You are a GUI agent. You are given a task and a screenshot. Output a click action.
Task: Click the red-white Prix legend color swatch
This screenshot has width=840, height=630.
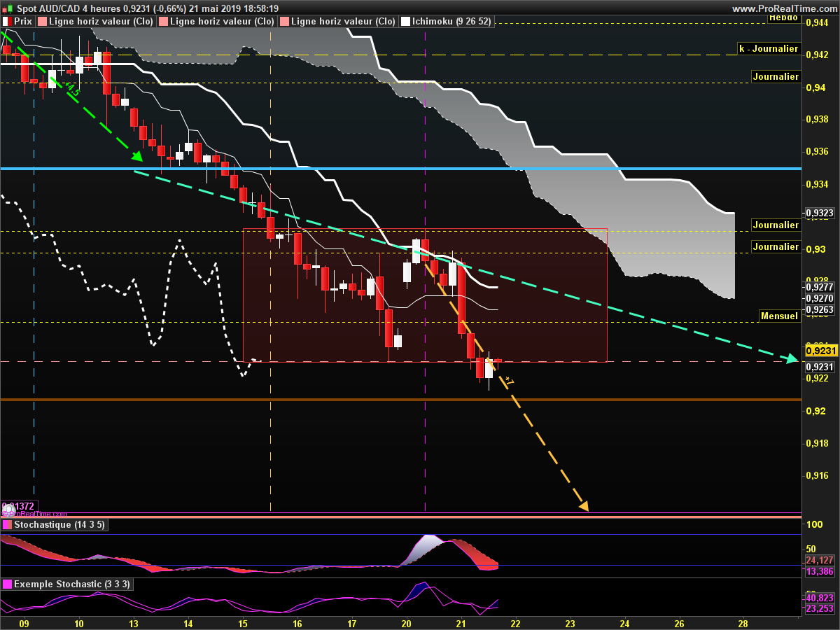coord(7,21)
